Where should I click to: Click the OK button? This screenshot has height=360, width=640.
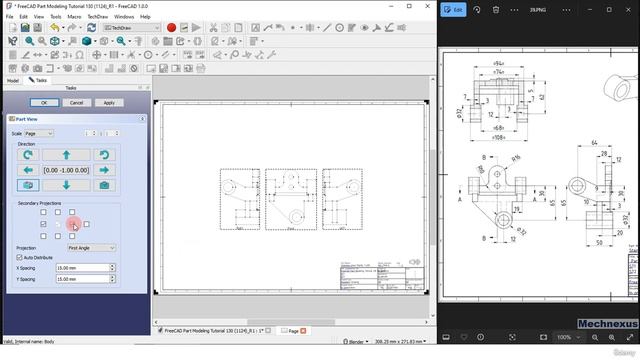(44, 103)
